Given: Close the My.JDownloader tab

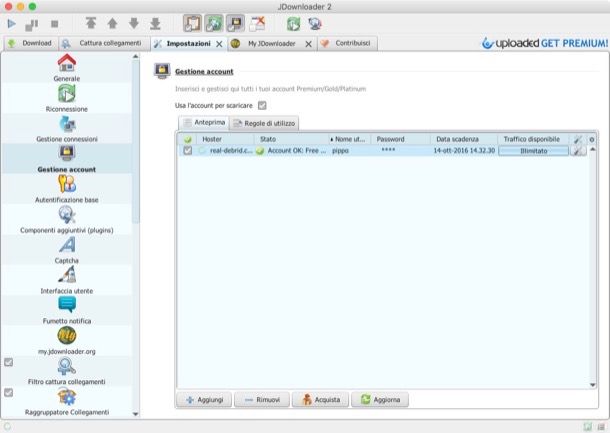Looking at the screenshot, I should [309, 44].
